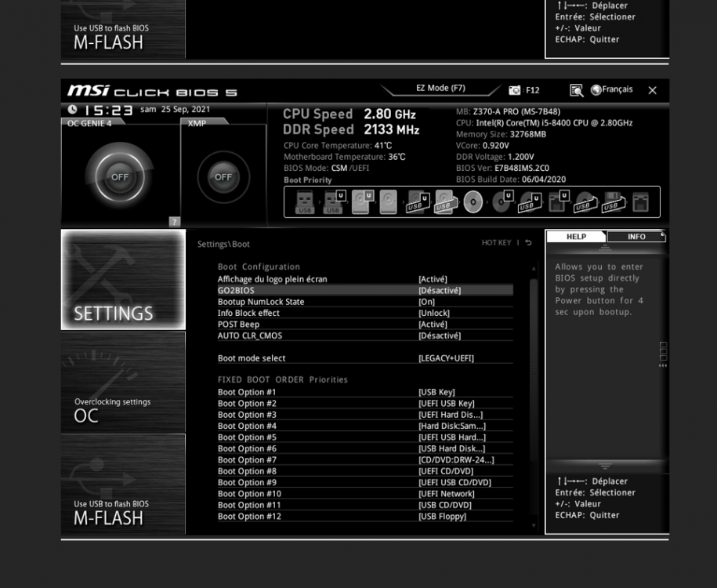Select the USB CD/DVD boot icon
The height and width of the screenshot is (588, 717).
586,201
